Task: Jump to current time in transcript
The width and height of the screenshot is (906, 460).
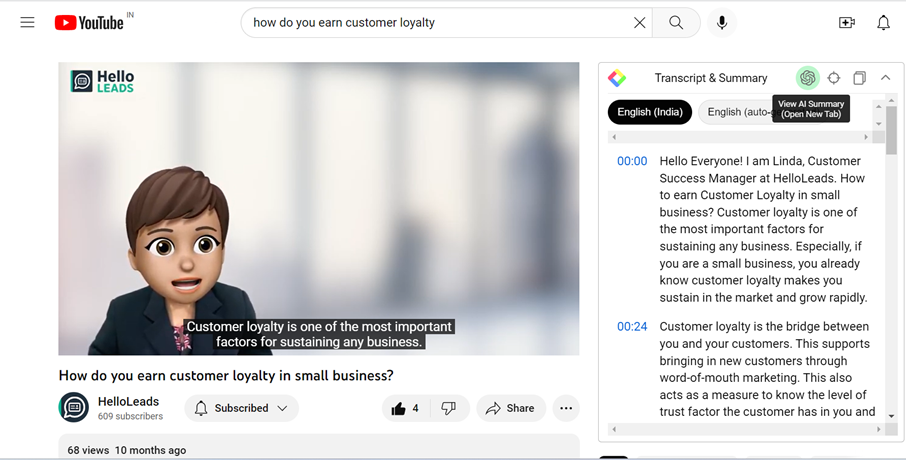Action: click(x=834, y=78)
